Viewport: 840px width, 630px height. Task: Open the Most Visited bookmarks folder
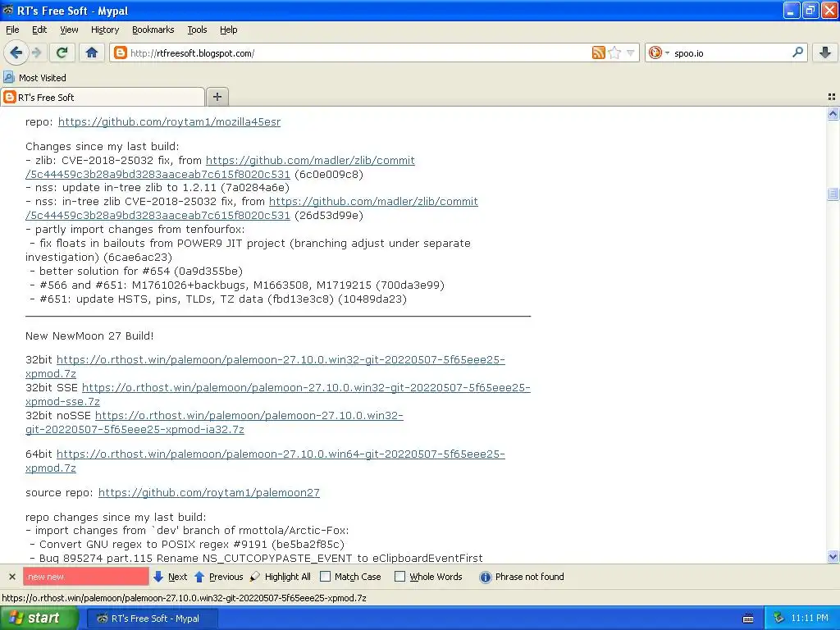[x=35, y=78]
